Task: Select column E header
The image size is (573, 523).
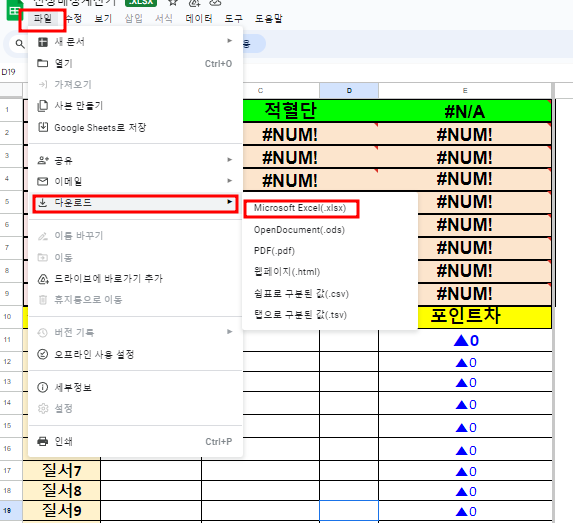Action: click(465, 91)
